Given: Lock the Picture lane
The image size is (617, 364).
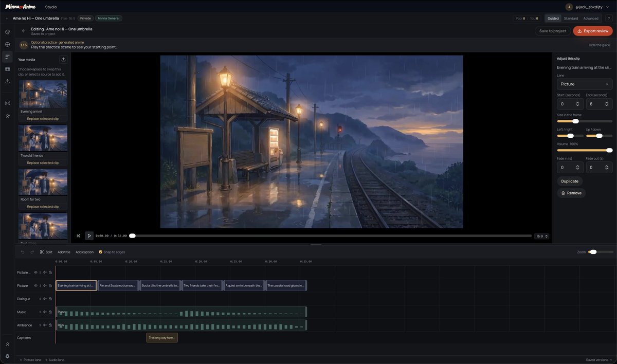Looking at the screenshot, I should pyautogui.click(x=50, y=285).
